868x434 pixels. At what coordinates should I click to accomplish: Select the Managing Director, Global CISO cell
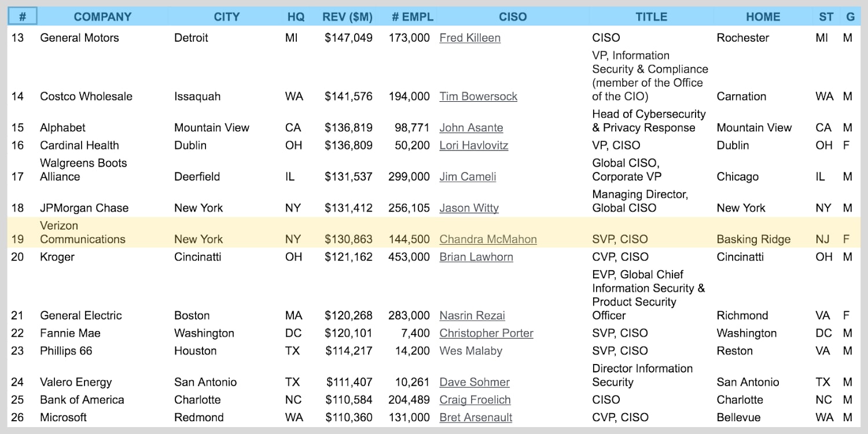click(x=640, y=201)
